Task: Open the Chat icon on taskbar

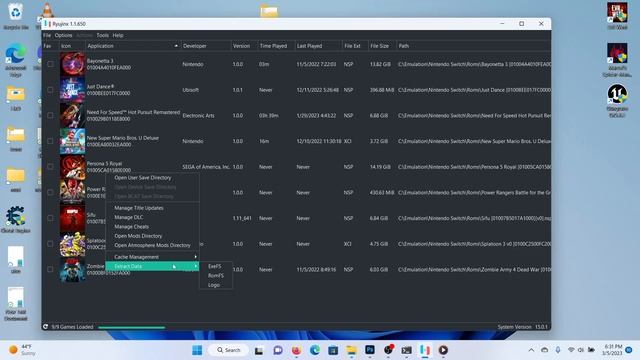Action: click(278, 350)
